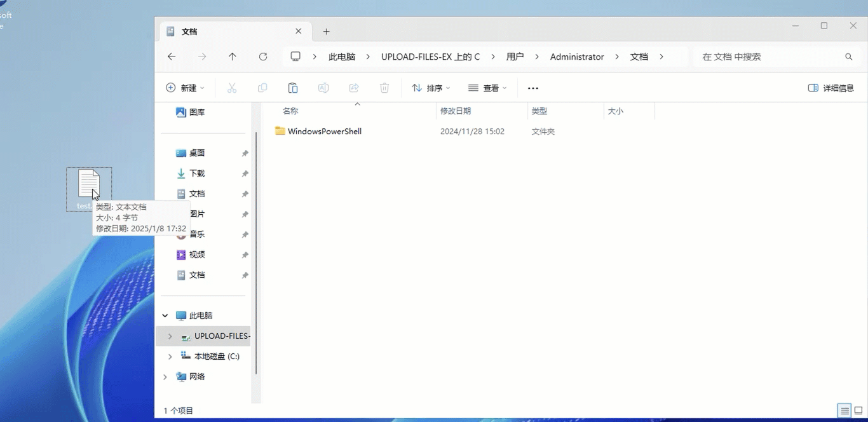Refresh the current folder view
The width and height of the screenshot is (868, 422).
pyautogui.click(x=263, y=57)
